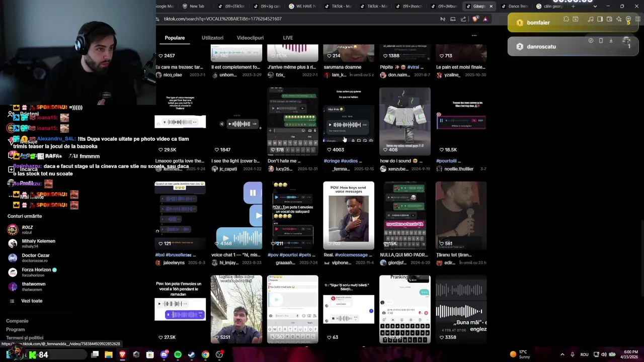Open the new tab plus button
644x362 pixels.
573,6
